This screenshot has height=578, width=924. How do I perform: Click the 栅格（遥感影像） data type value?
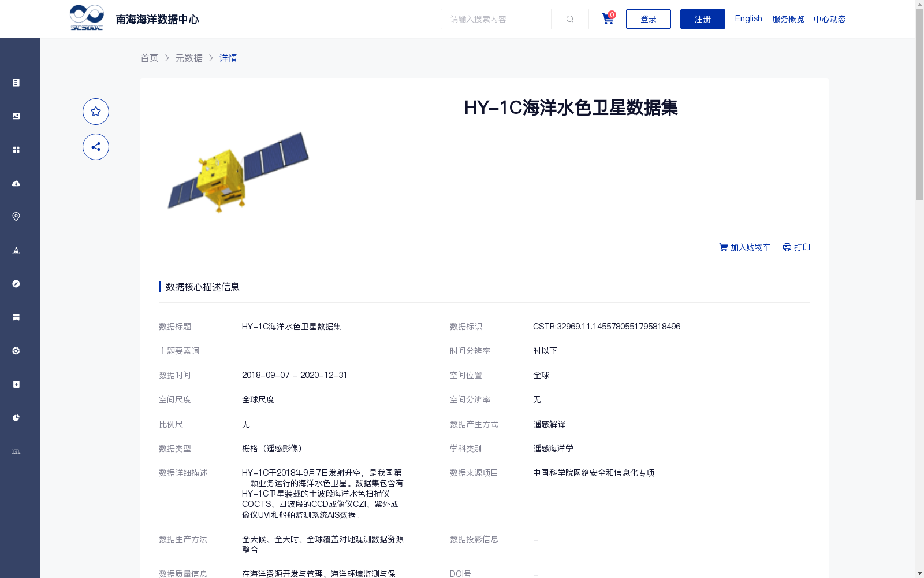click(274, 449)
